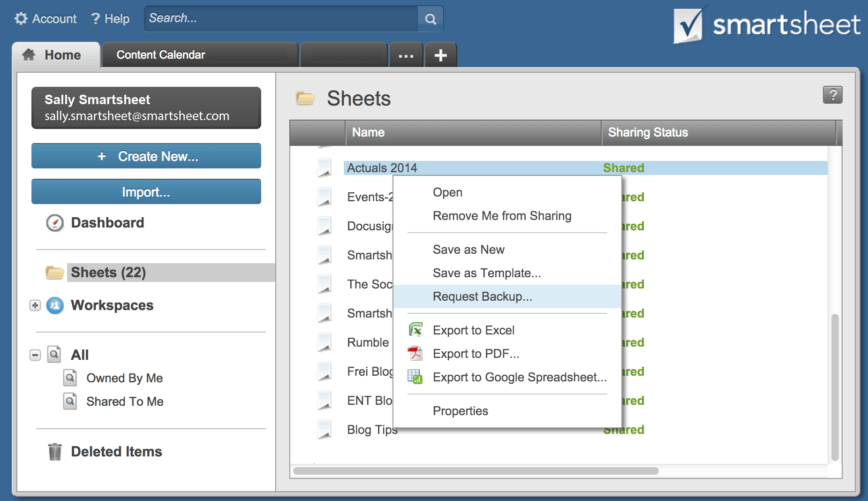Expand the Workspaces section
The width and height of the screenshot is (868, 501).
(x=35, y=305)
